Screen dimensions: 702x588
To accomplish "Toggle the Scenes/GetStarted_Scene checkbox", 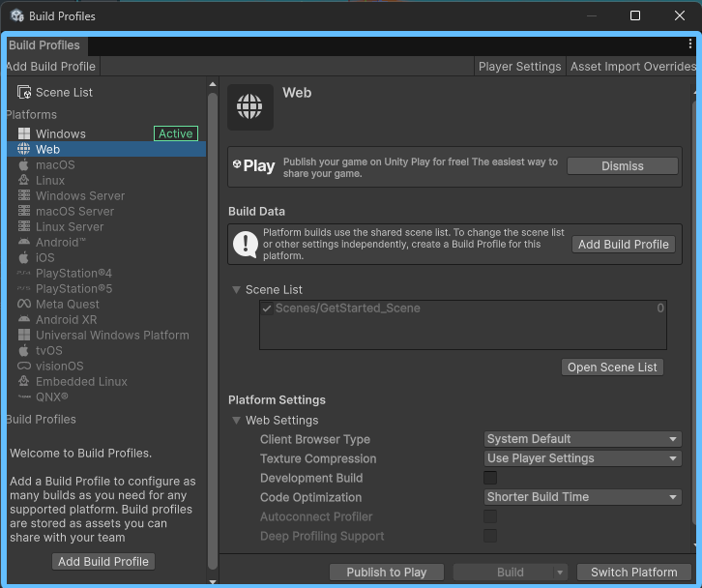I will [267, 309].
